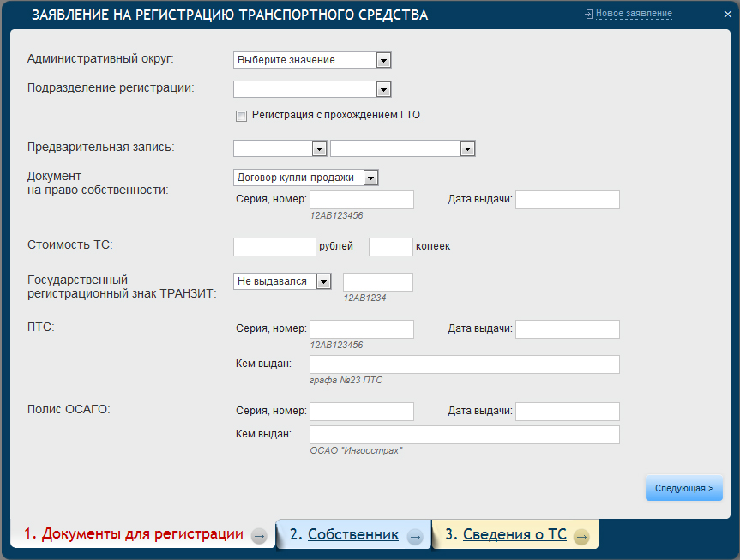Click the arrow icon on Документы tab

[258, 536]
